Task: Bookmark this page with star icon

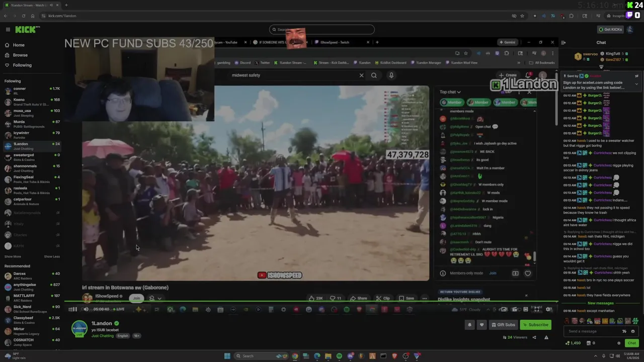Action: [x=522, y=16]
